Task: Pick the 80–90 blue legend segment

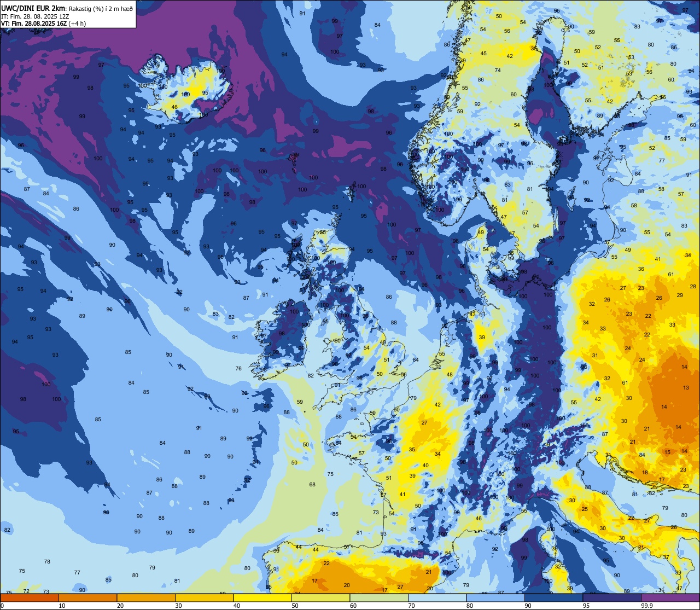Action: click(x=496, y=597)
